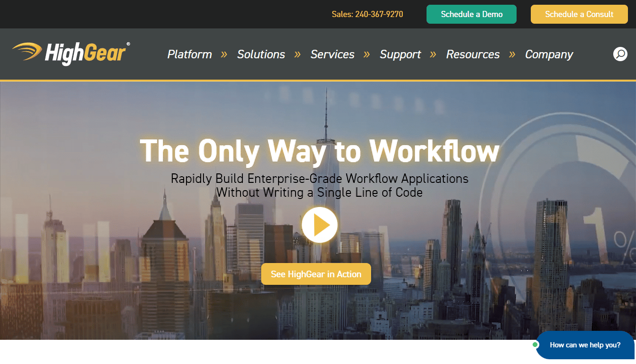Image resolution: width=636 pixels, height=364 pixels.
Task: Click chevron between Services and Support
Action: 367,55
